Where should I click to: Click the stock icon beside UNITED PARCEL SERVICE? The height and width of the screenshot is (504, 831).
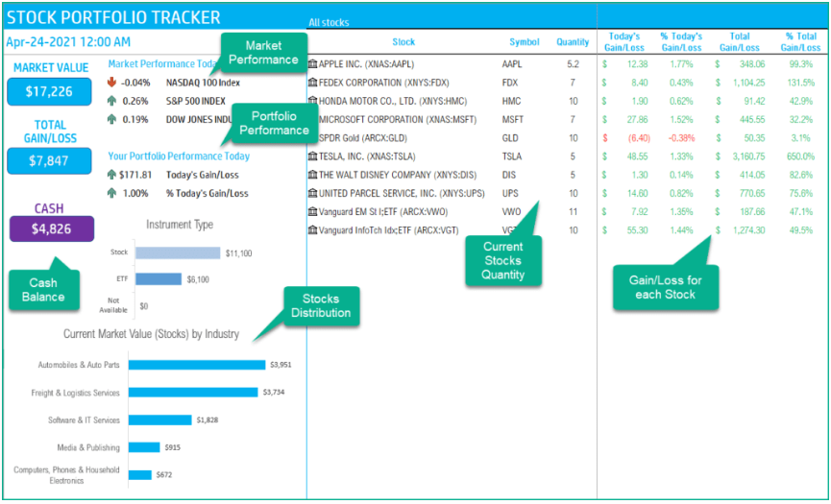[x=312, y=193]
